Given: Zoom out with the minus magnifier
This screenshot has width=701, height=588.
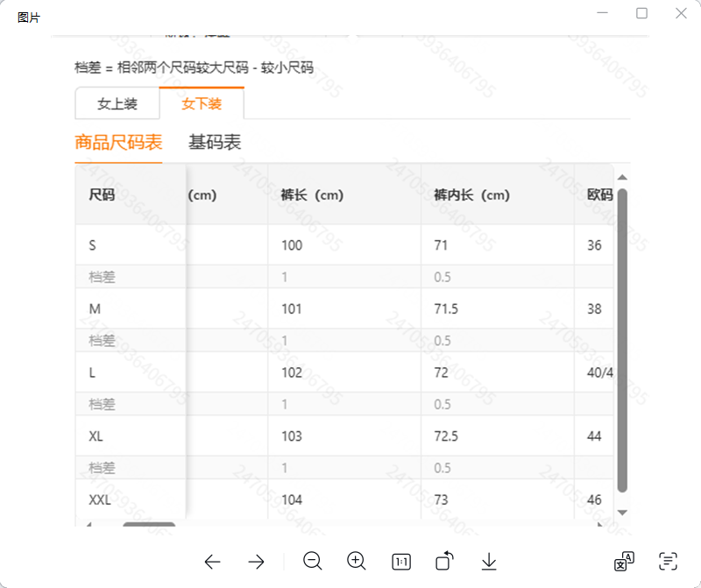Looking at the screenshot, I should pyautogui.click(x=313, y=561).
